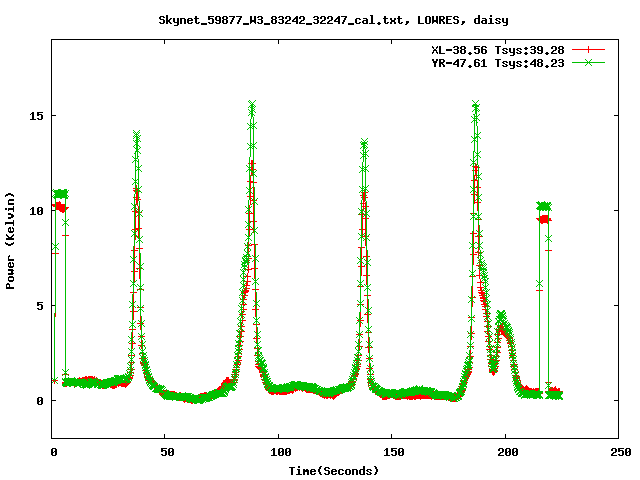Click the plot title Skynet_59877_W3_83242_32247_cal.txt
This screenshot has width=640, height=480.
pos(284,20)
